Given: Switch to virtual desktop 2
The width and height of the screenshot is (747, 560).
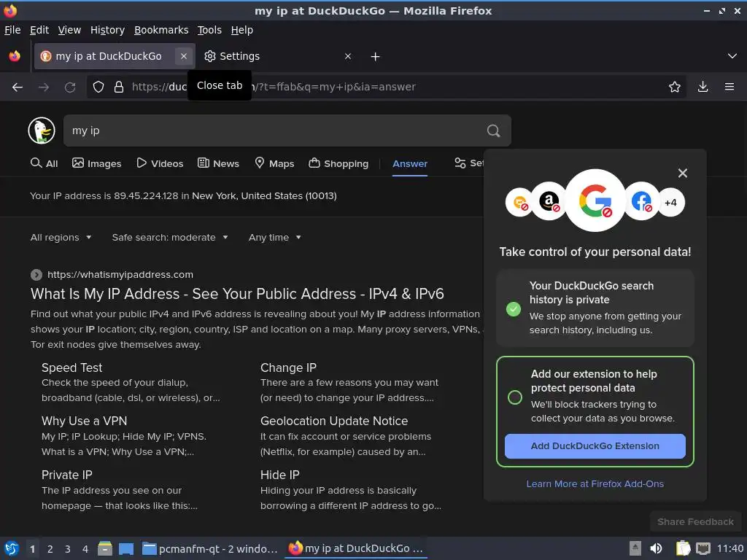Looking at the screenshot, I should [x=50, y=549].
